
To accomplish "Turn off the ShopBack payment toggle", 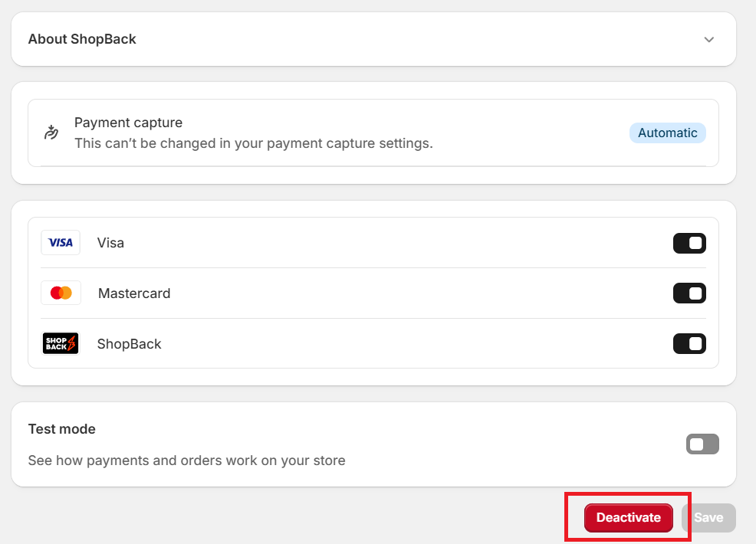I will (689, 343).
